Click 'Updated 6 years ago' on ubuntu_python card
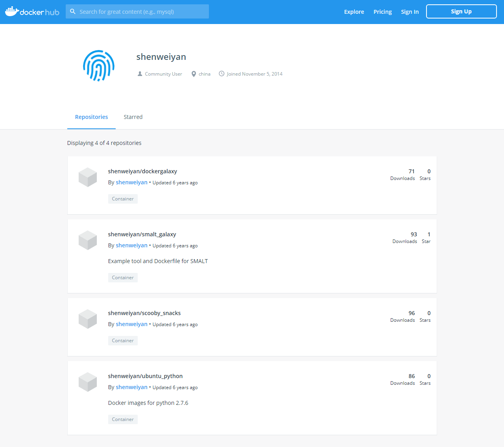 click(175, 388)
